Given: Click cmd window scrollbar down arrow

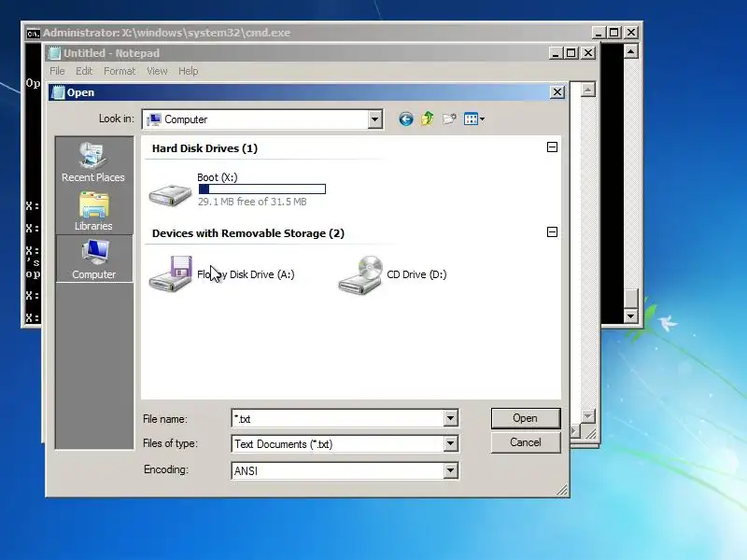Looking at the screenshot, I should point(631,315).
